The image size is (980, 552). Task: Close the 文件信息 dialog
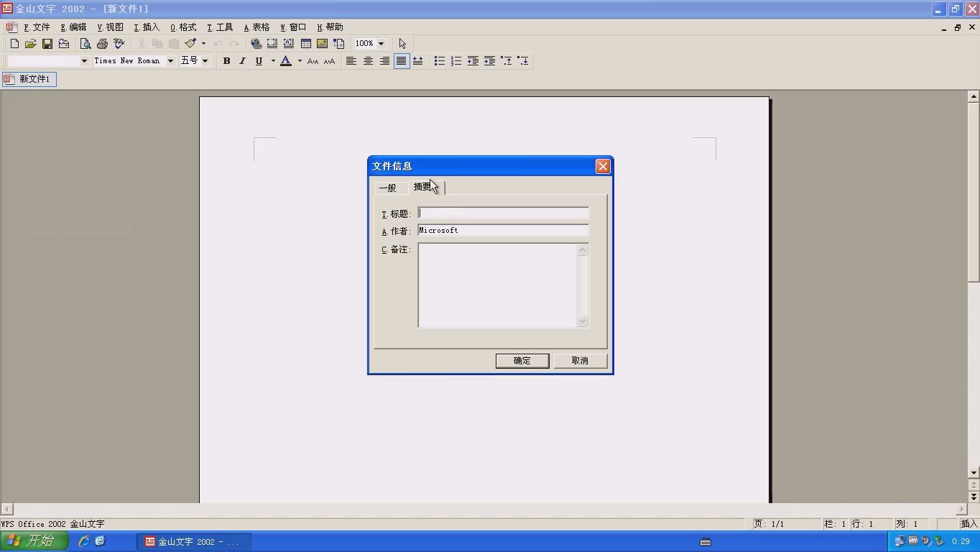click(x=603, y=166)
